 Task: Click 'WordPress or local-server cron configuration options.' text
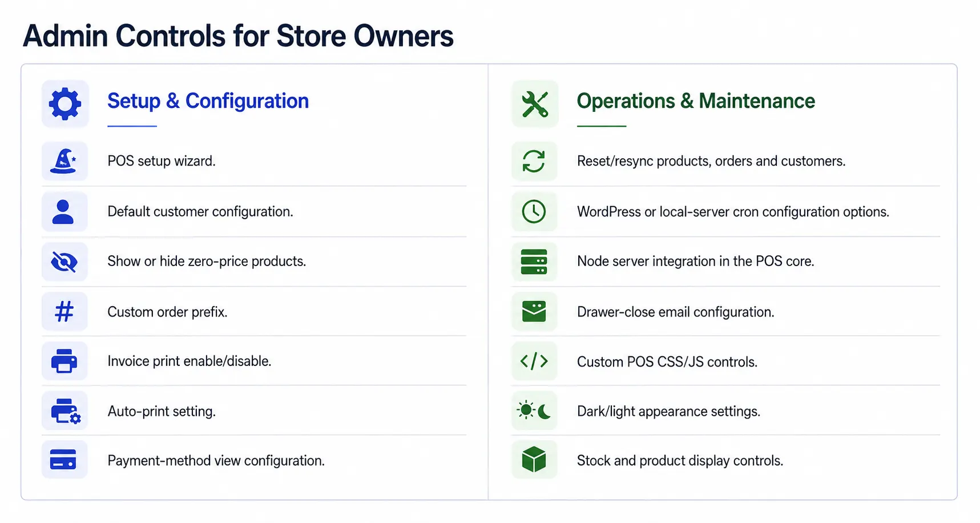733,212
